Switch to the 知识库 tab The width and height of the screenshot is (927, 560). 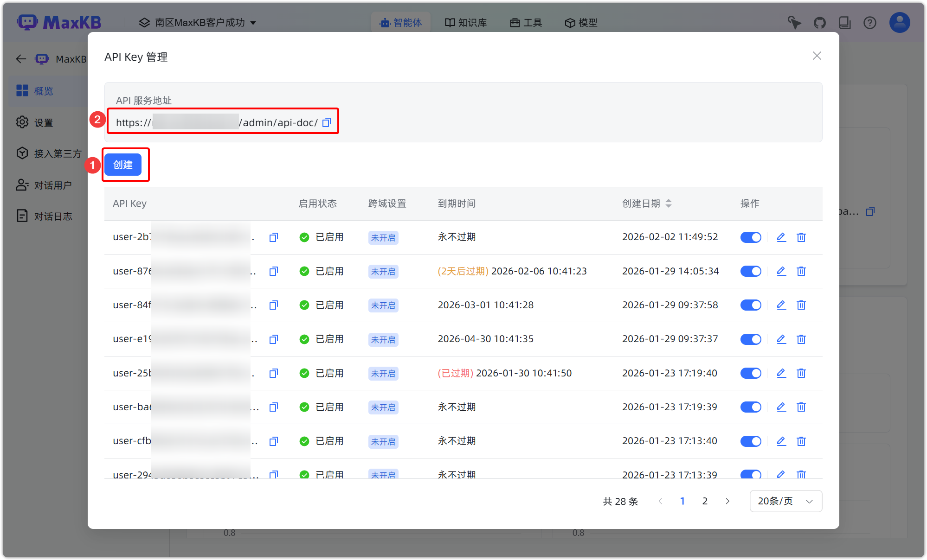(x=466, y=23)
